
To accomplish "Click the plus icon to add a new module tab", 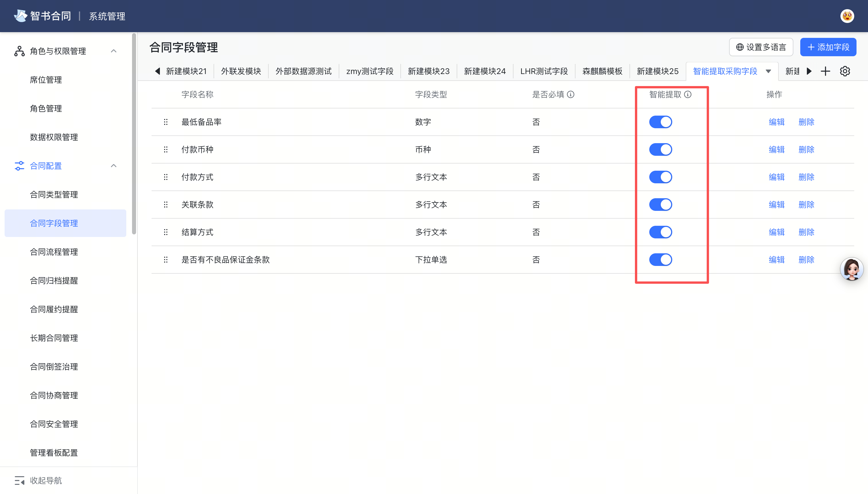I will 825,71.
